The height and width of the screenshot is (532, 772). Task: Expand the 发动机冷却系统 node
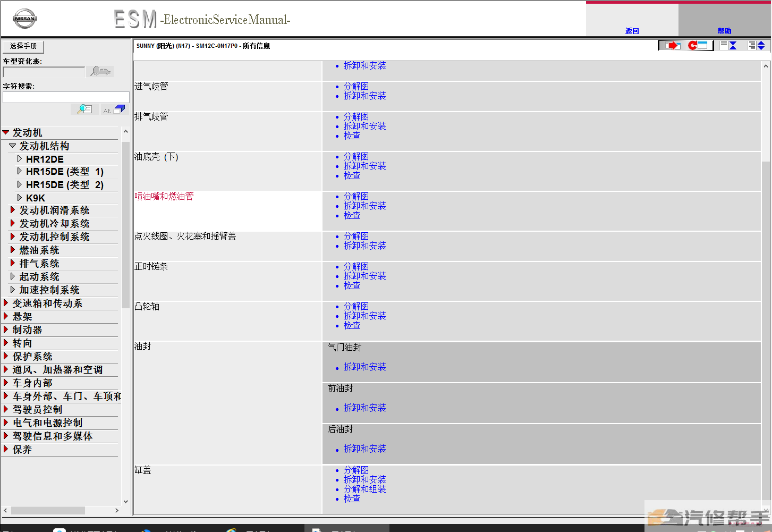[x=13, y=223]
